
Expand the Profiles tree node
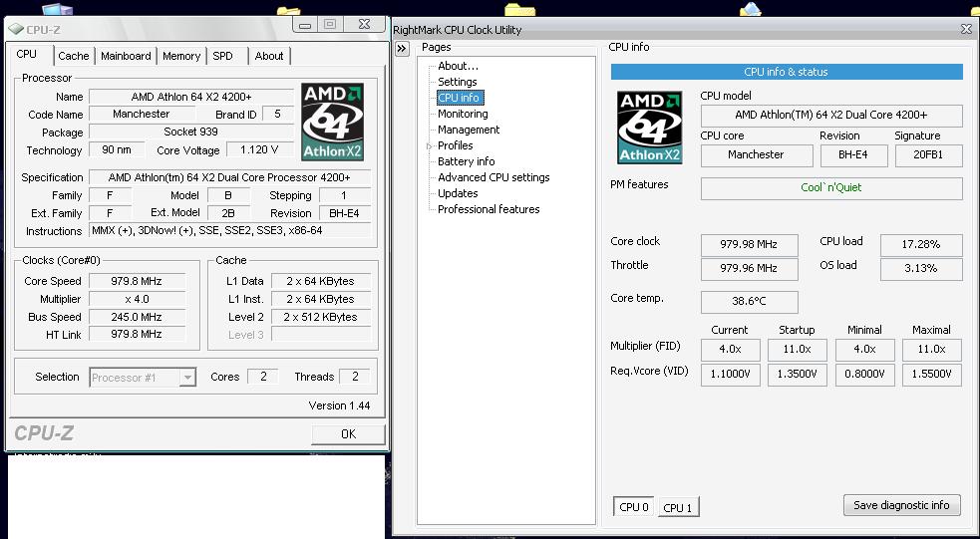tap(430, 145)
